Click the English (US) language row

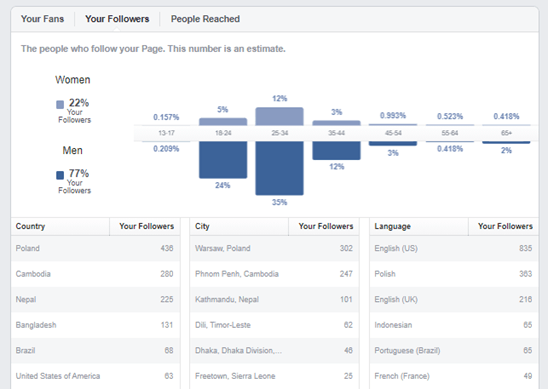[x=454, y=248]
